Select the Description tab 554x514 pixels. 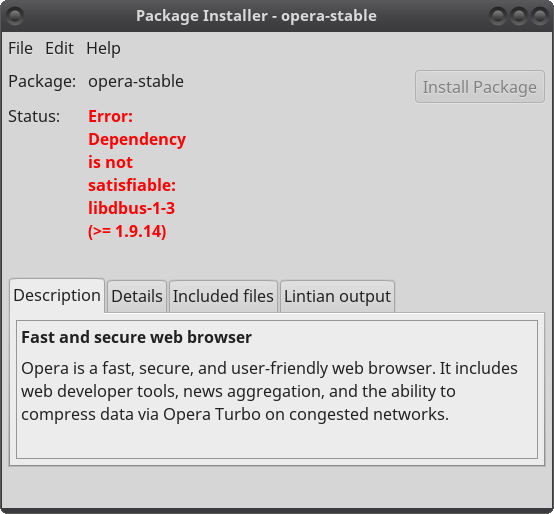tap(57, 296)
